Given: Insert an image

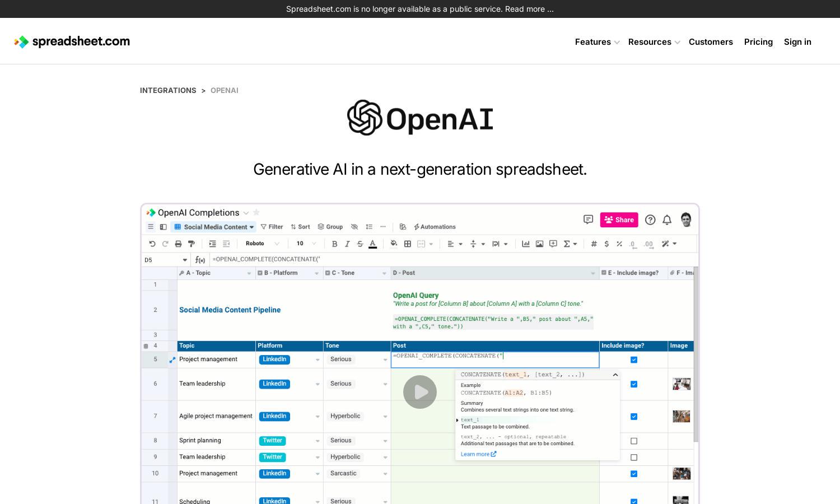Looking at the screenshot, I should click(x=539, y=244).
